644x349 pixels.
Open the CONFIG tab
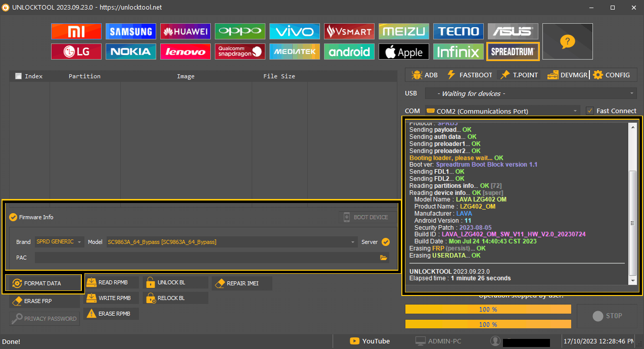611,75
